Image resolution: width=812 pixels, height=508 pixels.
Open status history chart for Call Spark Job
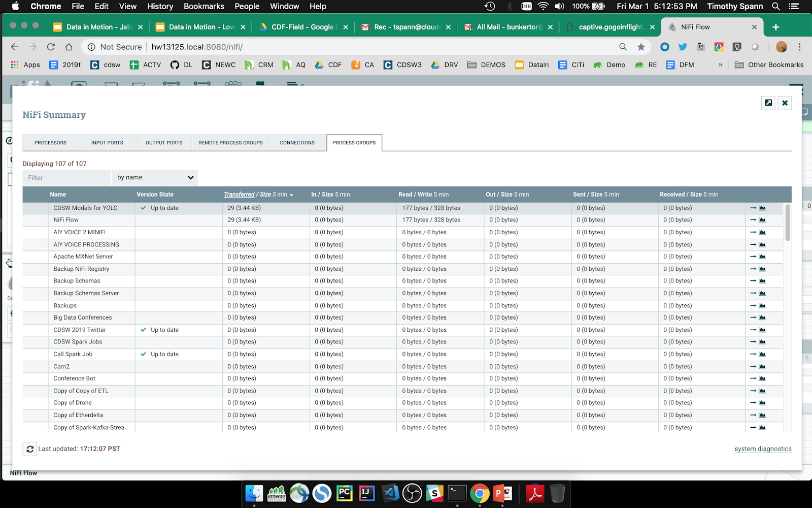point(762,354)
